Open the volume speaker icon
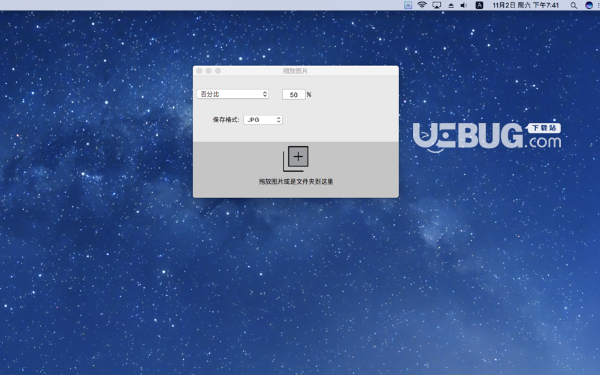The image size is (600, 375). point(464,5)
